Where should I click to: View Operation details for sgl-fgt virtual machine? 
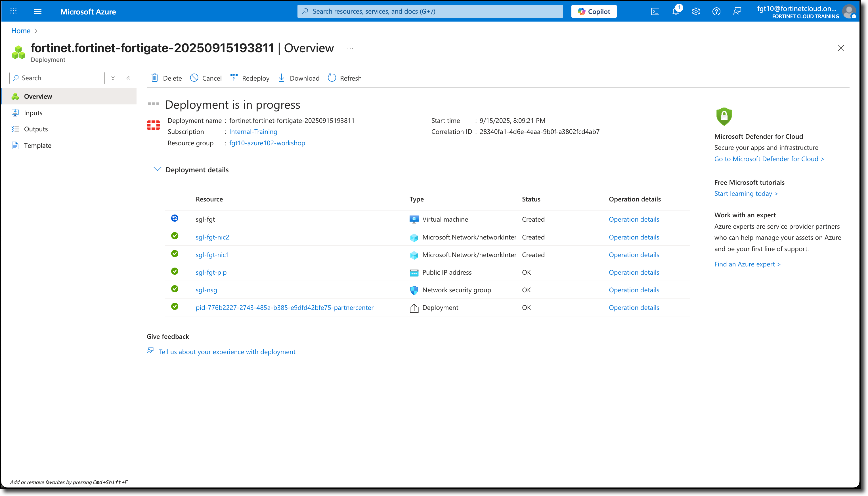(634, 219)
